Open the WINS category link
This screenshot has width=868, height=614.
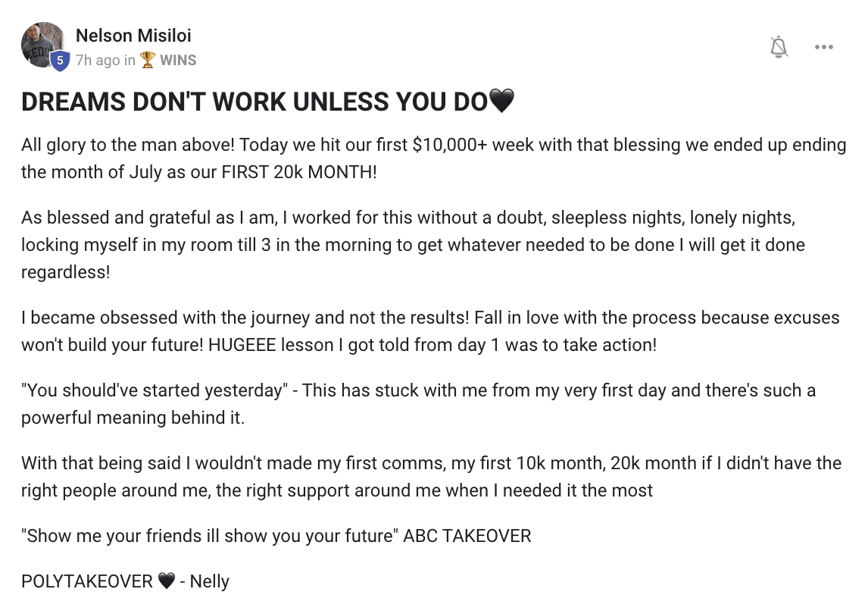[x=178, y=60]
